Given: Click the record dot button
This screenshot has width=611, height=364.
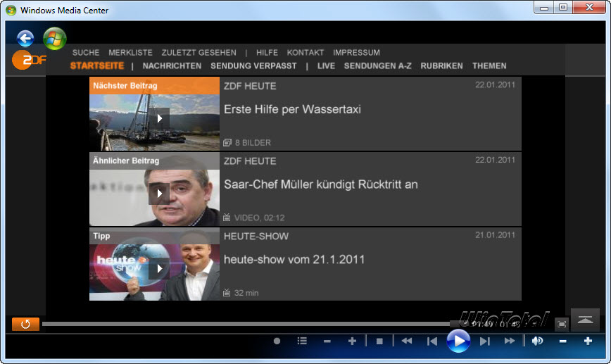Looking at the screenshot, I should tap(277, 341).
